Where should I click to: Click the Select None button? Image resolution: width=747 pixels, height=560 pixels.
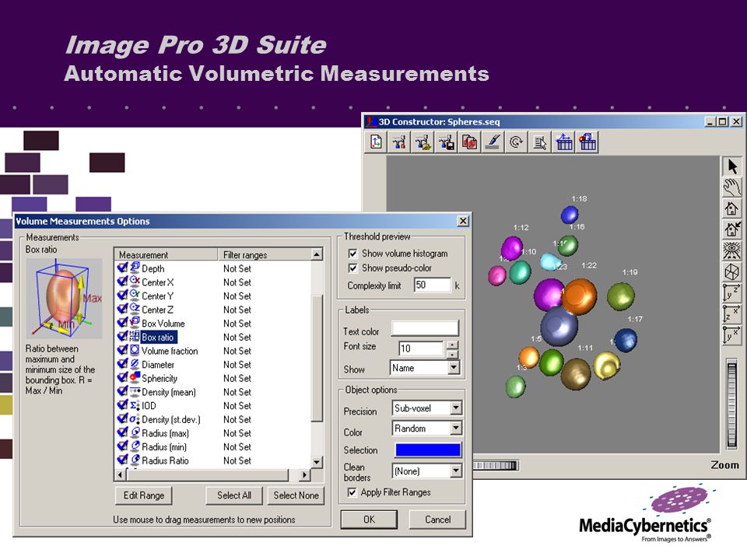point(296,495)
